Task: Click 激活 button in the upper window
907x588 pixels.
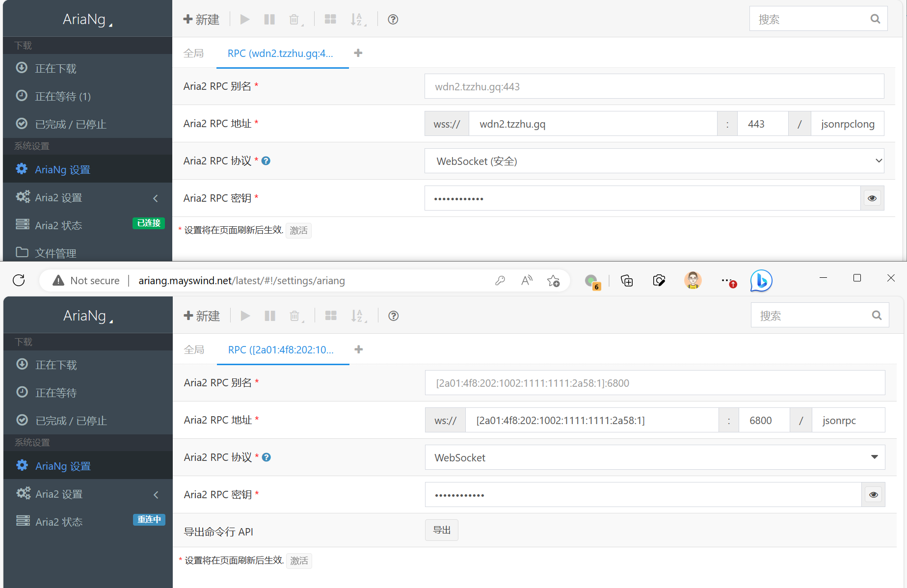Action: (298, 230)
